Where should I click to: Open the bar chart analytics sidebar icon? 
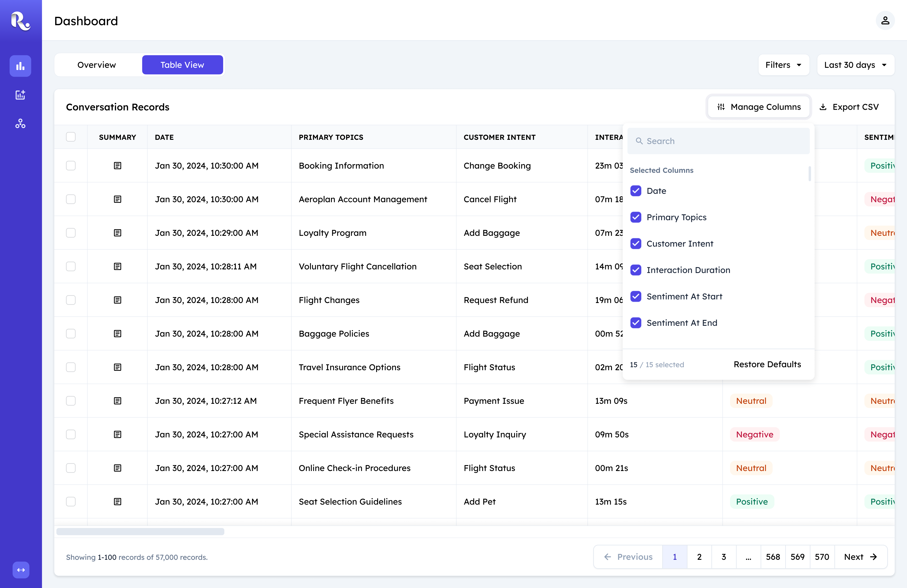[20, 66]
